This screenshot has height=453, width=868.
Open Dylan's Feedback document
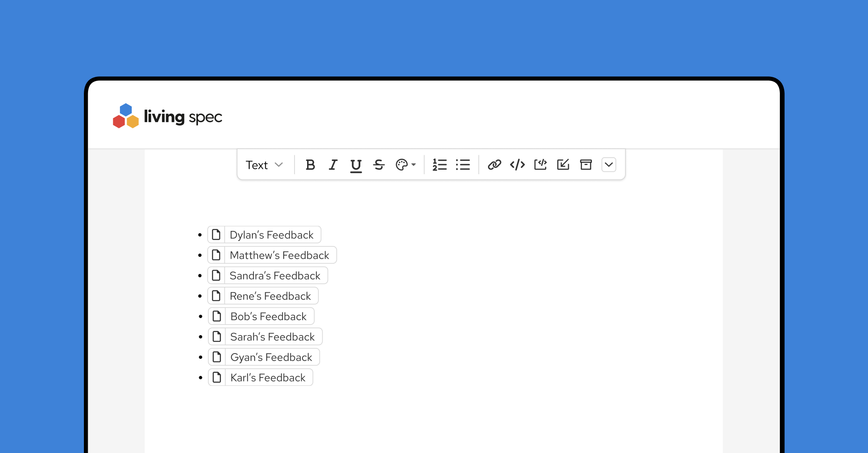pyautogui.click(x=271, y=235)
